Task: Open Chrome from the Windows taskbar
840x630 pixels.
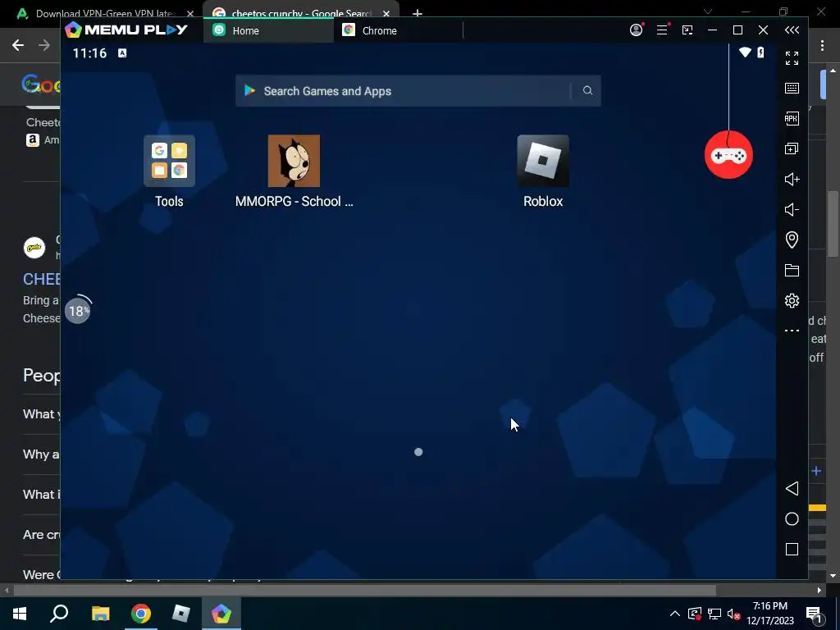Action: click(141, 614)
